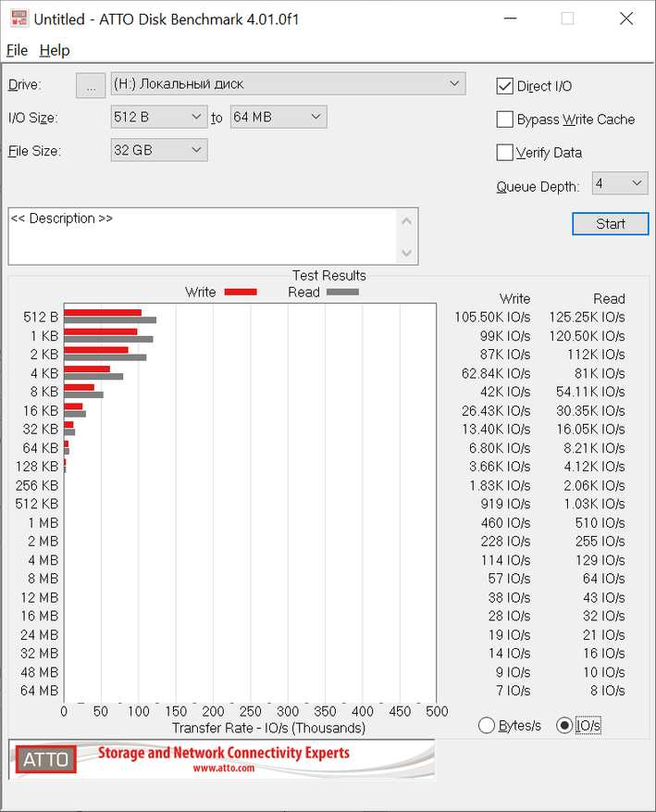Change Queue Depth using its dropdown
The width and height of the screenshot is (656, 812).
pos(619,183)
